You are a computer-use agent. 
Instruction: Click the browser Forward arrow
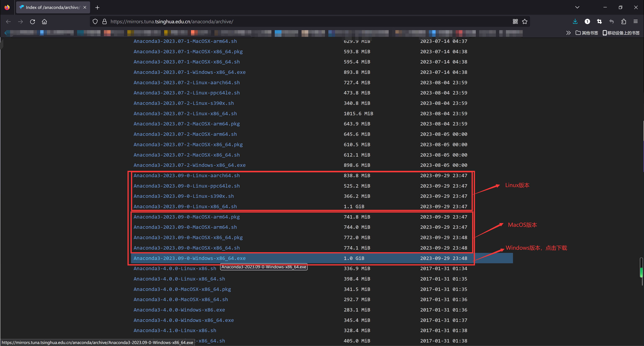tap(20, 22)
